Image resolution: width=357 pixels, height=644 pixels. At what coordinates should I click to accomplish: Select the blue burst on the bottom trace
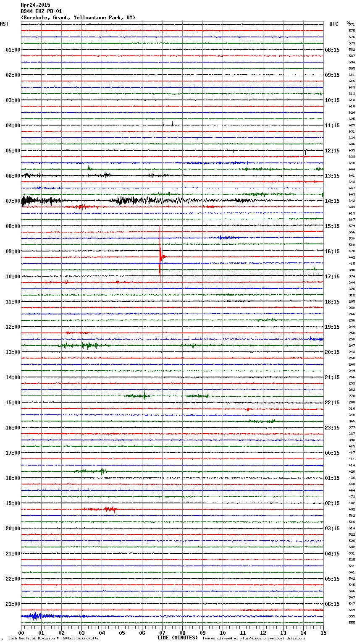[x=34, y=616]
